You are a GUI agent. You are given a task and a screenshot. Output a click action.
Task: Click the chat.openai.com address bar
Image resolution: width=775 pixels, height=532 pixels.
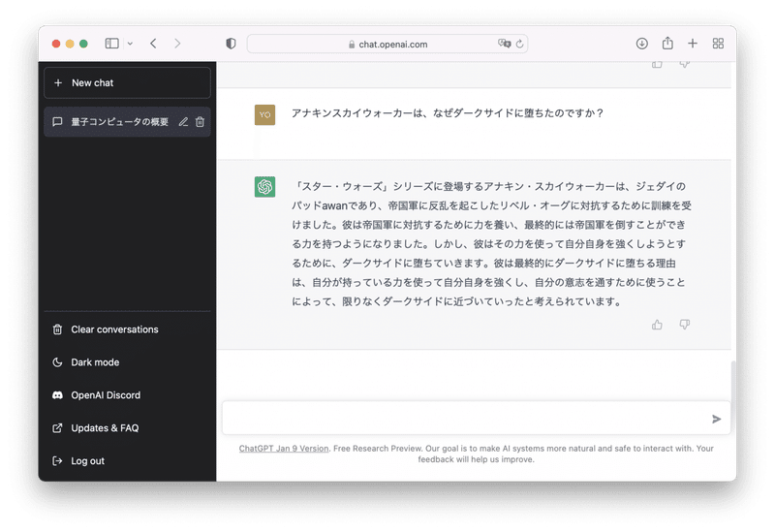387,44
